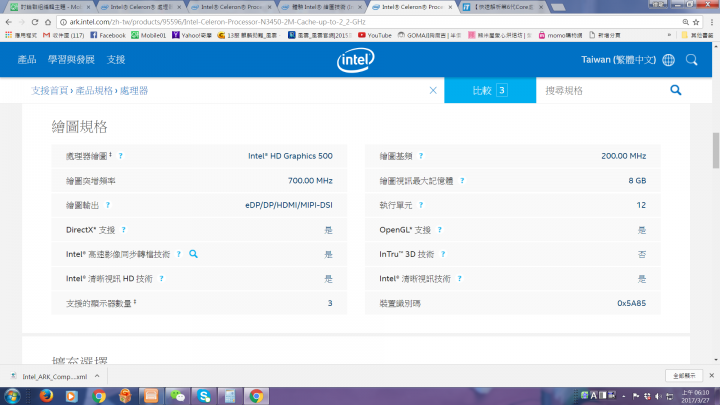Viewport: 720px width, 405px height.
Task: Click the 0x5A85 device ID value
Action: 631,303
